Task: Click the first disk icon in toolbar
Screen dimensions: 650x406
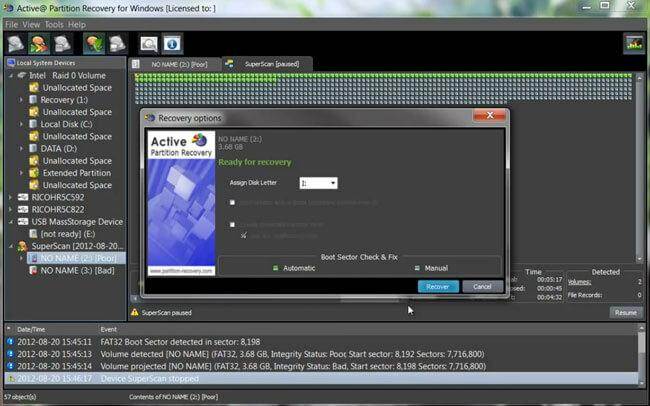Action: [x=17, y=43]
